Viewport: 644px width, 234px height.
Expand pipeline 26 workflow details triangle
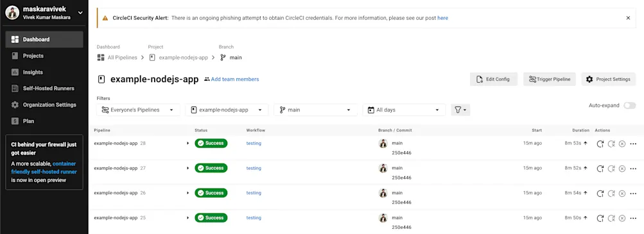187,193
